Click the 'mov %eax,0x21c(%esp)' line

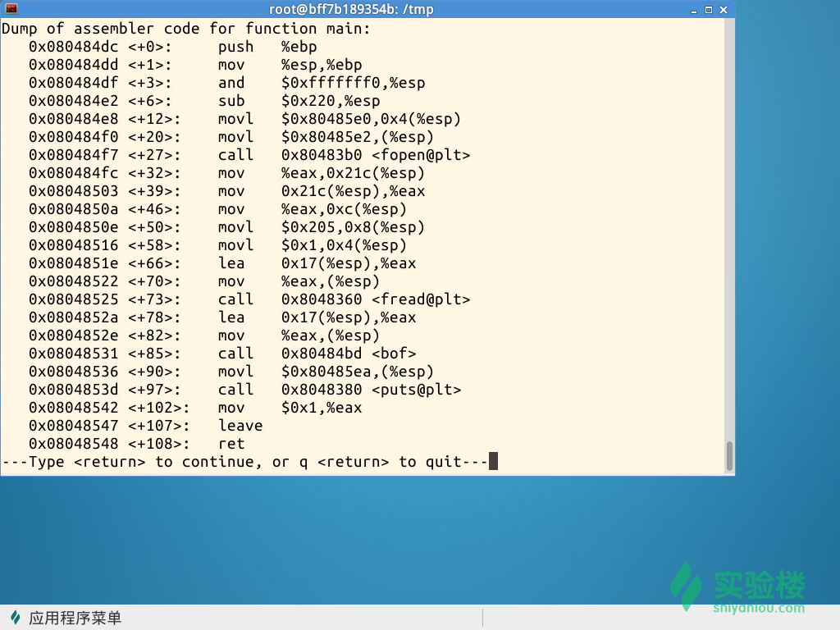[226, 173]
